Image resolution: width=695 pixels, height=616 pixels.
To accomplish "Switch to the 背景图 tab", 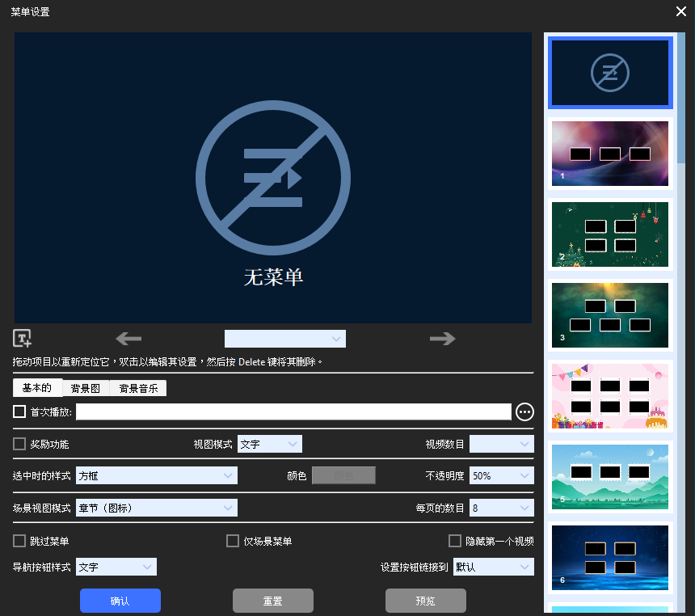I will click(x=86, y=389).
